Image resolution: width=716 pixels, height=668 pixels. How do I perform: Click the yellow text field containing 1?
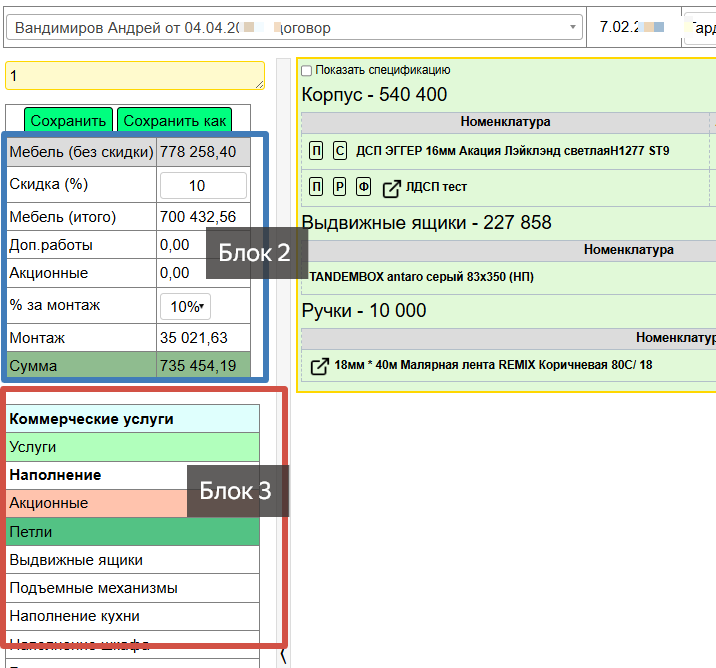tap(134, 76)
